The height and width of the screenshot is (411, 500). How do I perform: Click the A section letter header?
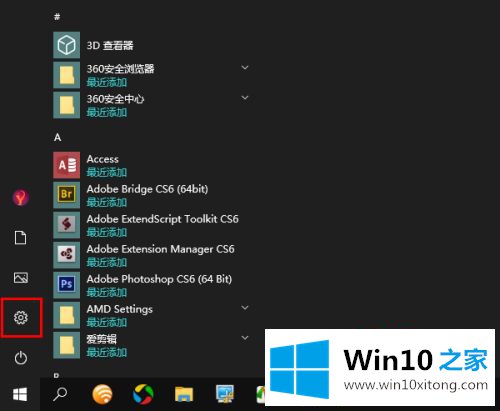tap(57, 137)
